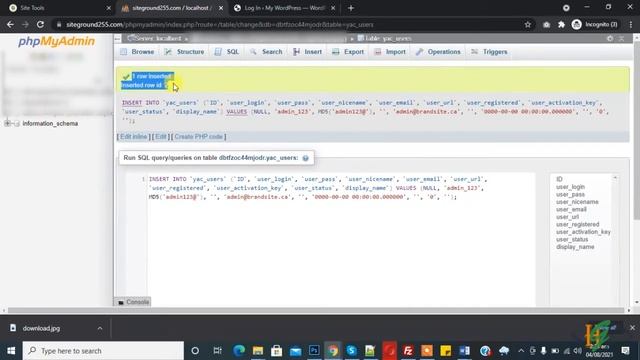The width and height of the screenshot is (640, 360).
Task: Open the Console panel
Action: click(133, 302)
